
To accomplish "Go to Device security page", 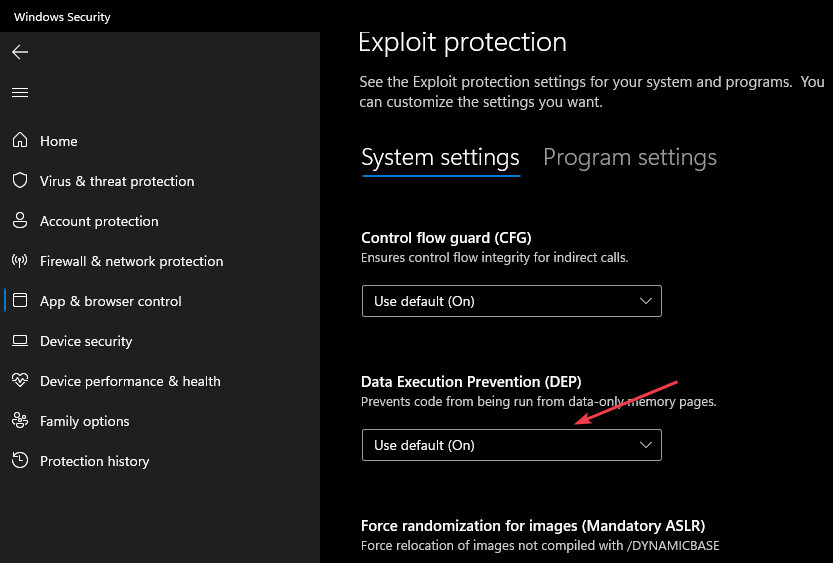I will click(86, 341).
